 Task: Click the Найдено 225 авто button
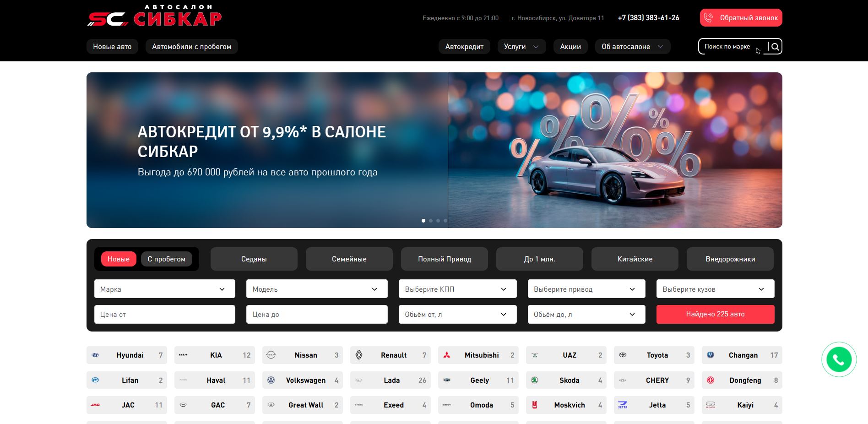tap(716, 314)
